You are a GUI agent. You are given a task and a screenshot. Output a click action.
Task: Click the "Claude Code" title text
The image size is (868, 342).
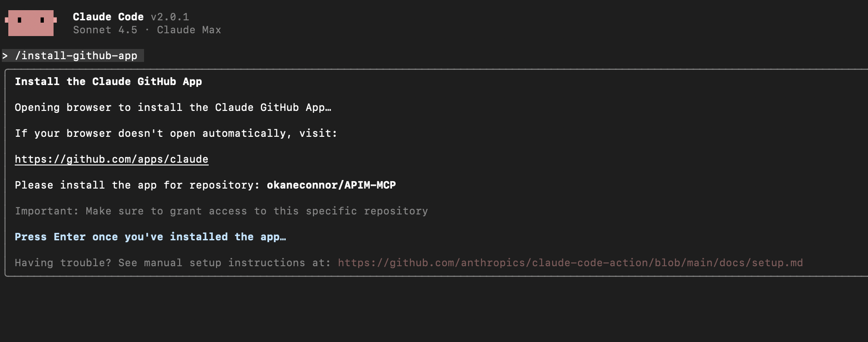point(108,17)
